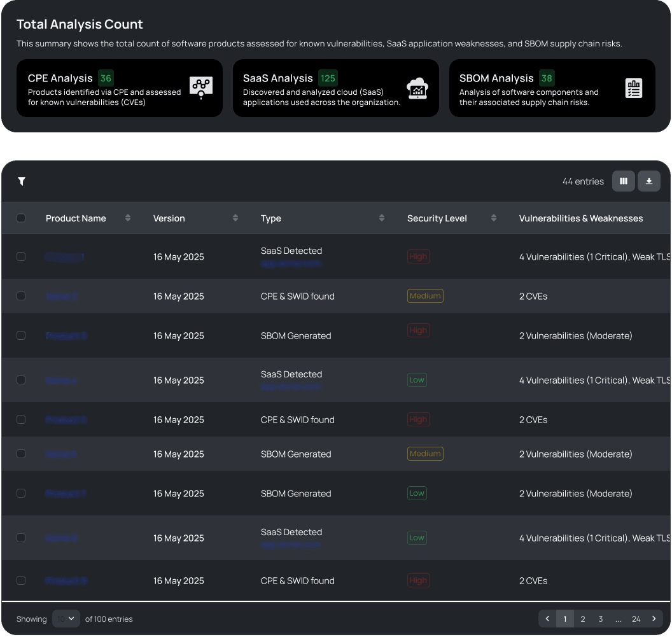This screenshot has height=637, width=672.
Task: Open the filter panel via funnel icon
Action: [x=21, y=181]
